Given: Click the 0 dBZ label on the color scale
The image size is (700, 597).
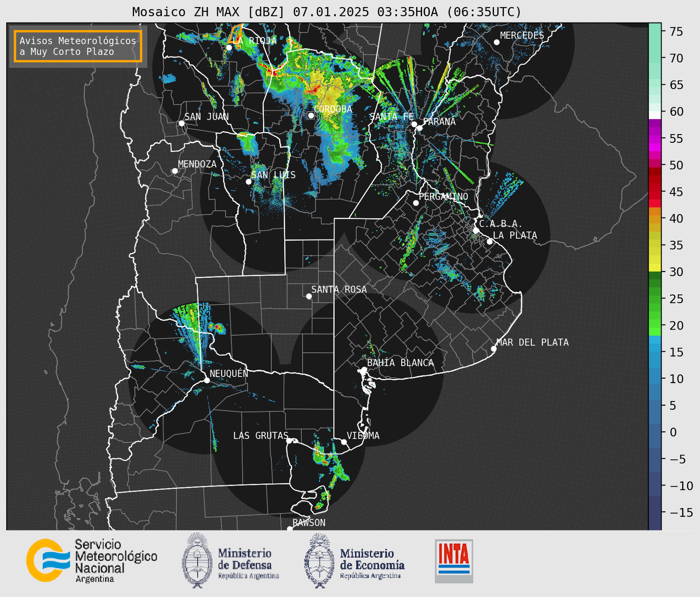Looking at the screenshot, I should point(673,432).
